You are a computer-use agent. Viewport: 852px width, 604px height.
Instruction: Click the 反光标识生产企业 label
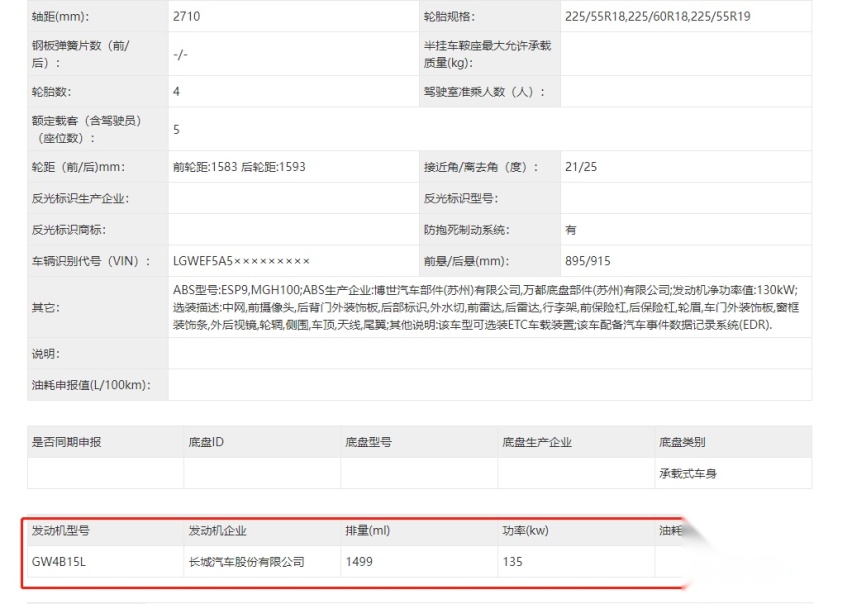(80, 198)
